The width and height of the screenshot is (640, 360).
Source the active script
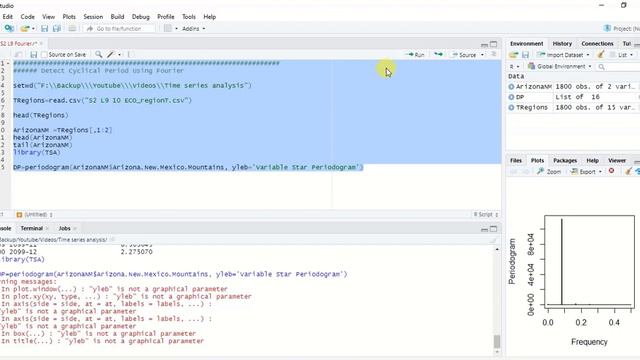(x=464, y=54)
